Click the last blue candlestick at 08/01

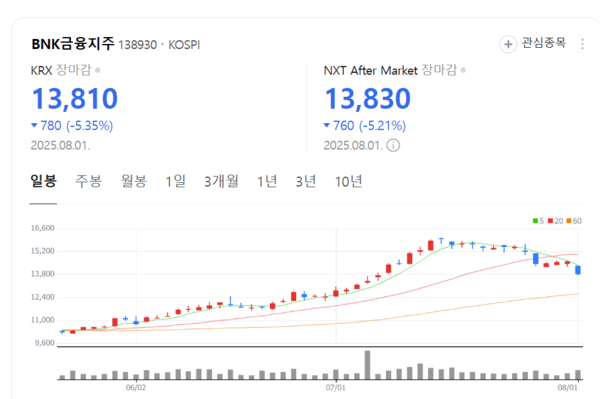pyautogui.click(x=578, y=270)
